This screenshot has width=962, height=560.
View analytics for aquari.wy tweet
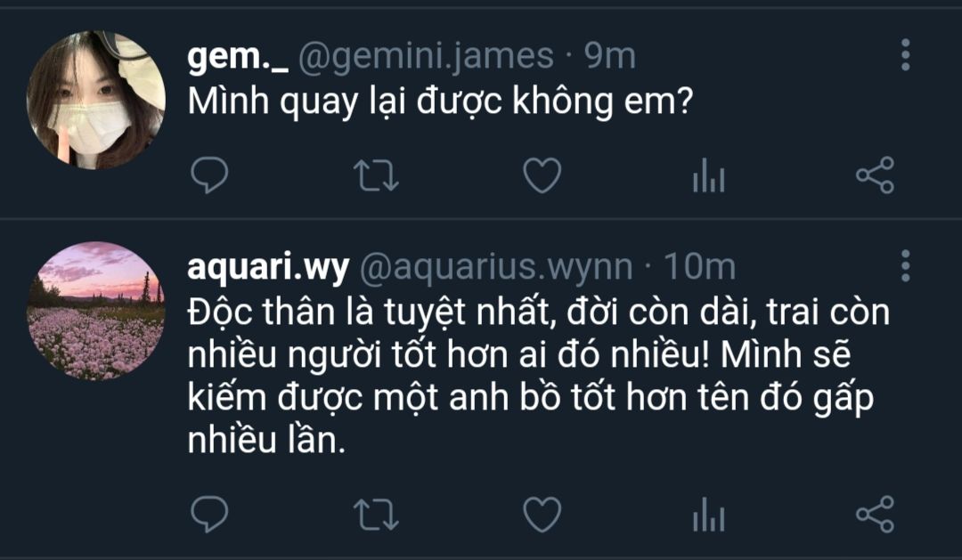pos(709,514)
